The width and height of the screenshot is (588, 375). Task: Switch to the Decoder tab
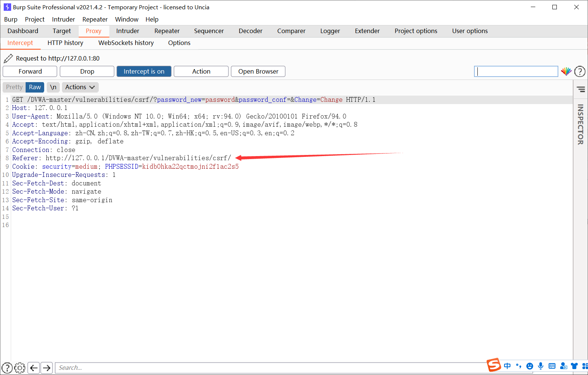[x=251, y=31]
